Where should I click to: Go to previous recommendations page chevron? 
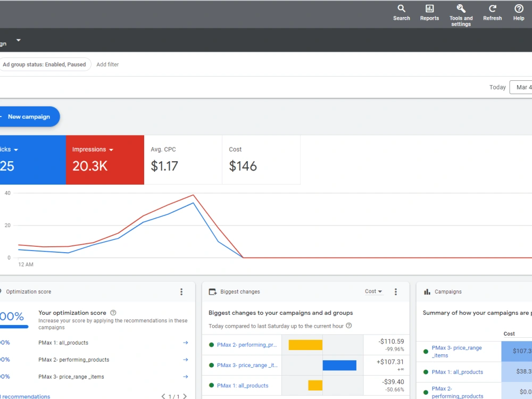[x=163, y=396]
